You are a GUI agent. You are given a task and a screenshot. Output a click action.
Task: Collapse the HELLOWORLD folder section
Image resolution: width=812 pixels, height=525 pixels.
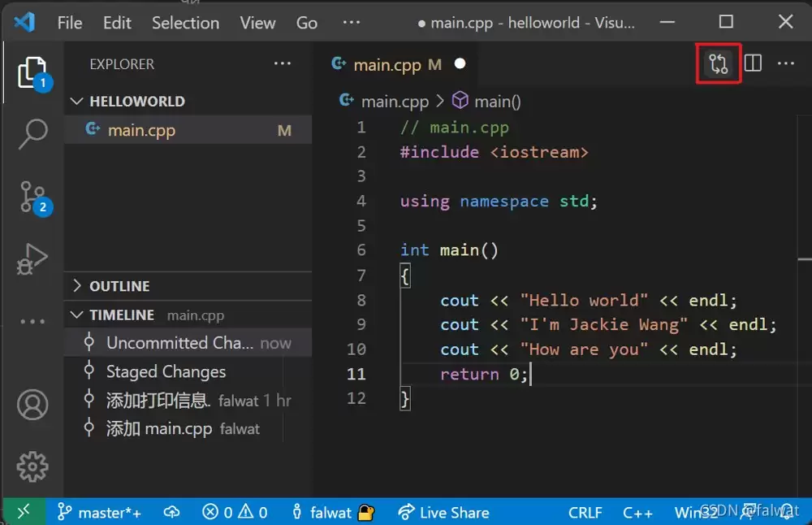click(x=188, y=101)
